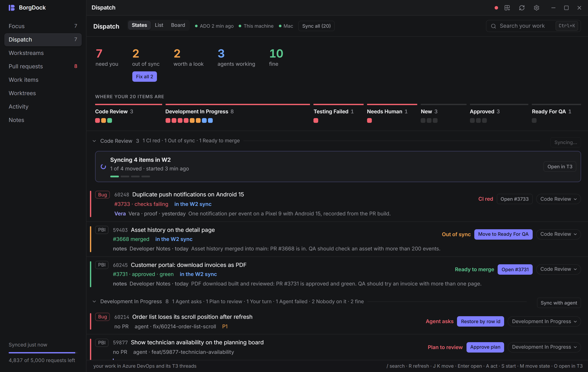
Task: Click Restore by row id button
Action: pos(481,321)
